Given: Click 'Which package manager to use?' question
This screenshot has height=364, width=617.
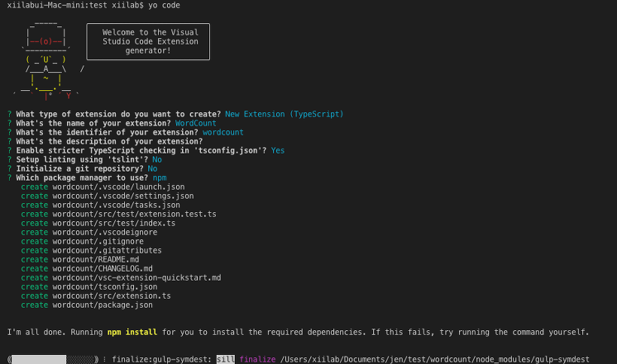Looking at the screenshot, I should [x=82, y=177].
